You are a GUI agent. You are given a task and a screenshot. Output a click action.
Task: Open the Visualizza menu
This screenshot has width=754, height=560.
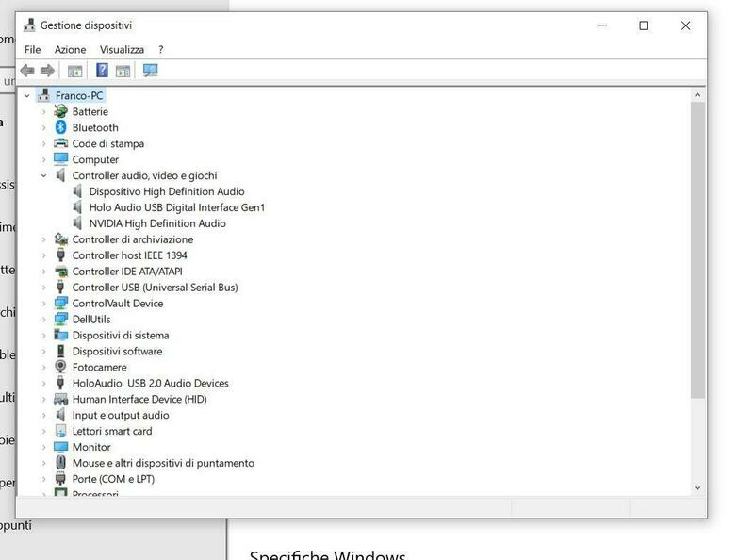122,50
